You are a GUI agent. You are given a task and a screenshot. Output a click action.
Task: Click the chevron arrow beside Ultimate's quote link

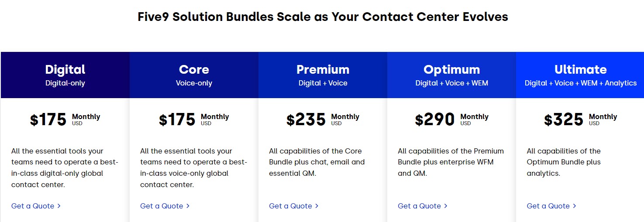point(574,206)
